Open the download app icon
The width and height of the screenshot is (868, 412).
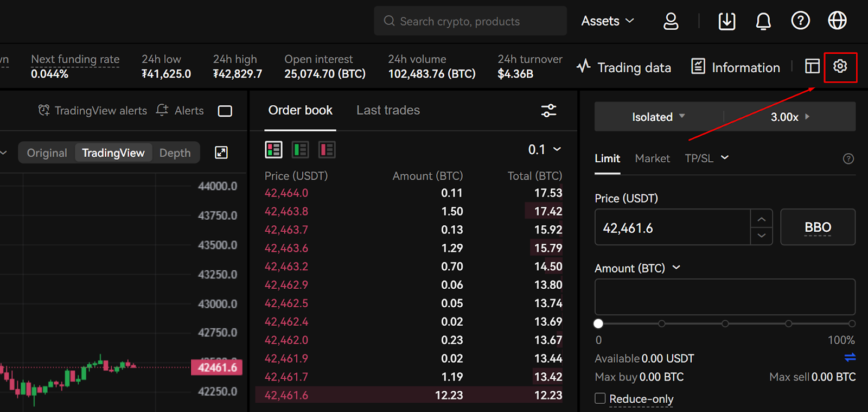pyautogui.click(x=727, y=21)
